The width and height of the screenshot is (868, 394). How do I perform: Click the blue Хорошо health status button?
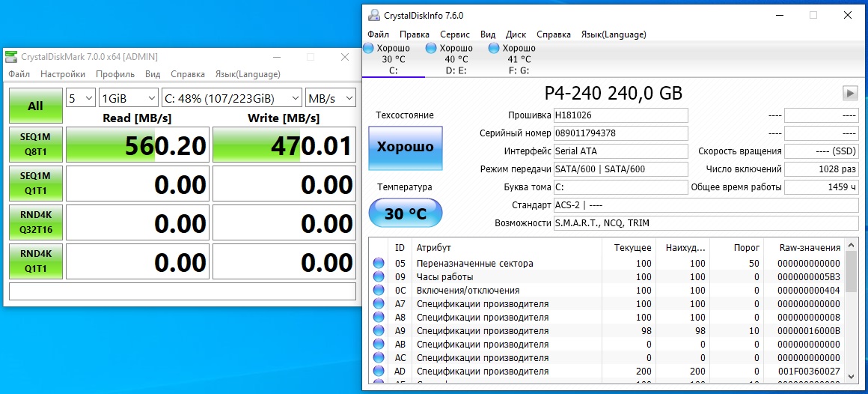406,148
